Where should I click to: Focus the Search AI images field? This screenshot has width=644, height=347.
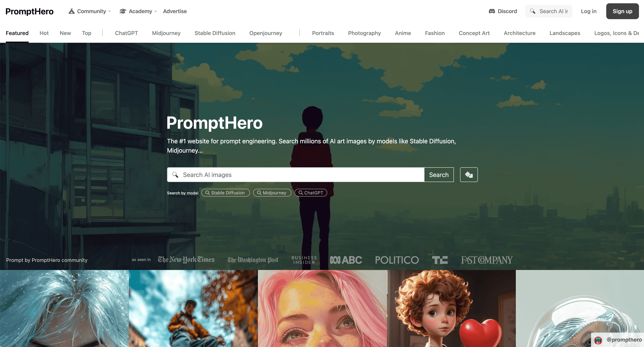295,175
